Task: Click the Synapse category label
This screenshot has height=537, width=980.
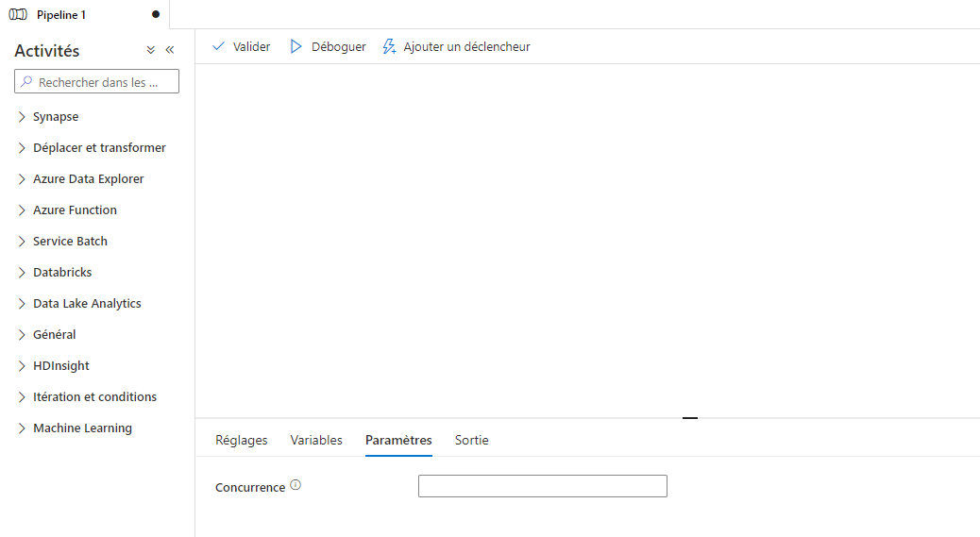Action: click(x=56, y=117)
